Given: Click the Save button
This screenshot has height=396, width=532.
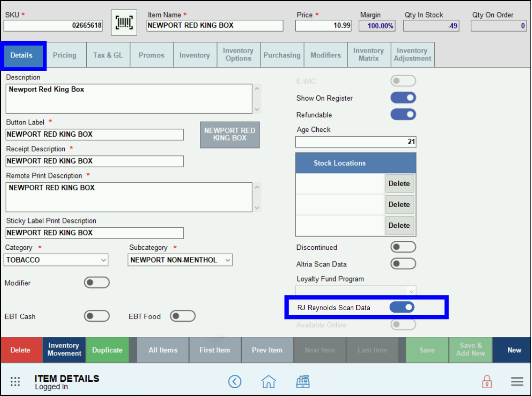Looking at the screenshot, I should (x=427, y=350).
